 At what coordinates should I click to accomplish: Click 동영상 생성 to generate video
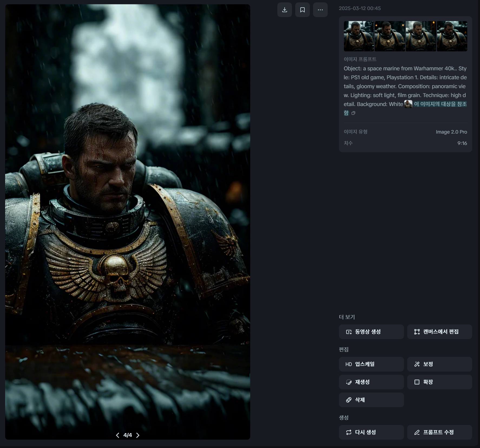pyautogui.click(x=371, y=332)
